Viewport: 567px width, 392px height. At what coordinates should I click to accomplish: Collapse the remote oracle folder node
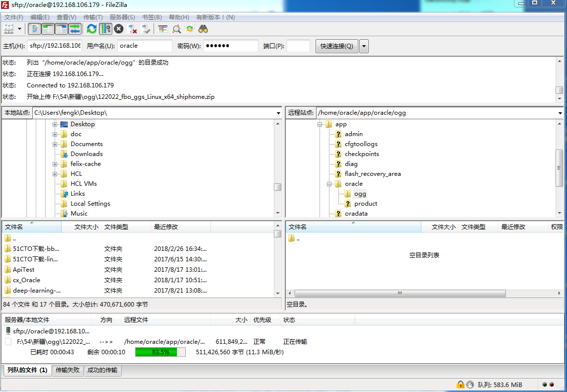(329, 184)
